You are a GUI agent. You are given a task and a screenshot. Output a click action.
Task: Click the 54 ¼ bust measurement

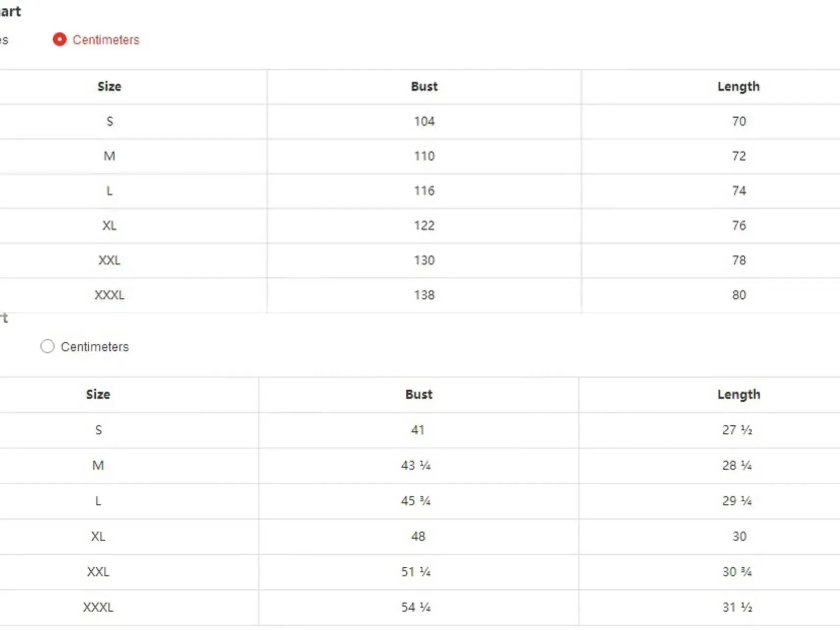tap(416, 607)
